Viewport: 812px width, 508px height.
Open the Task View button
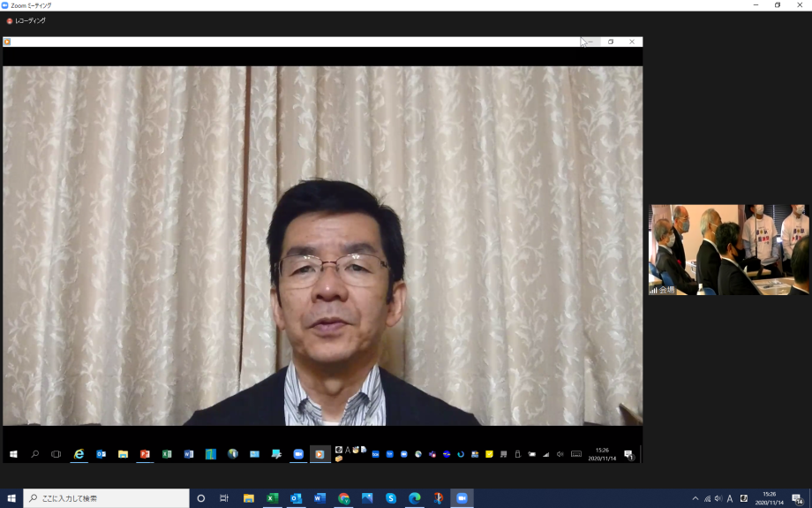(224, 498)
